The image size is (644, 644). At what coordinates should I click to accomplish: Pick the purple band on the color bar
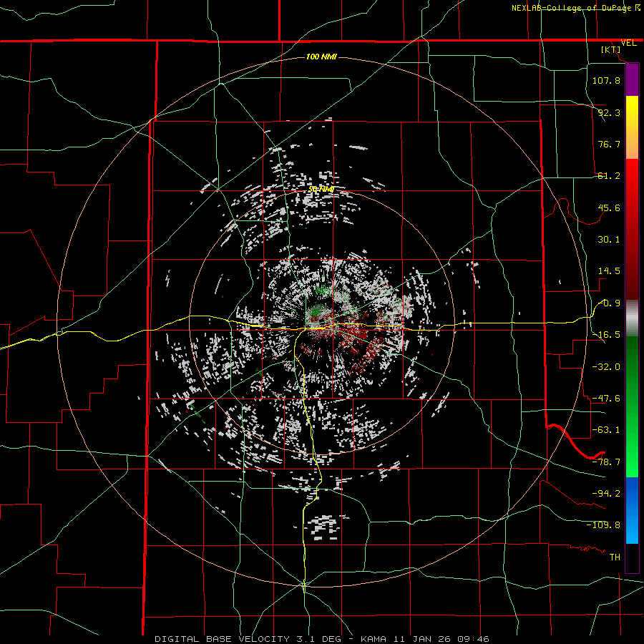click(632, 79)
